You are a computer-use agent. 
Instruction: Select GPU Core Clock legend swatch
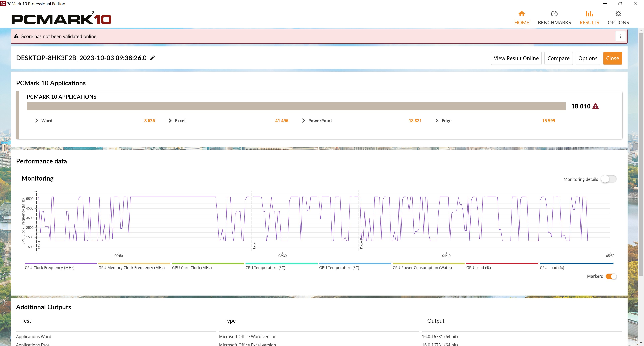(x=208, y=263)
